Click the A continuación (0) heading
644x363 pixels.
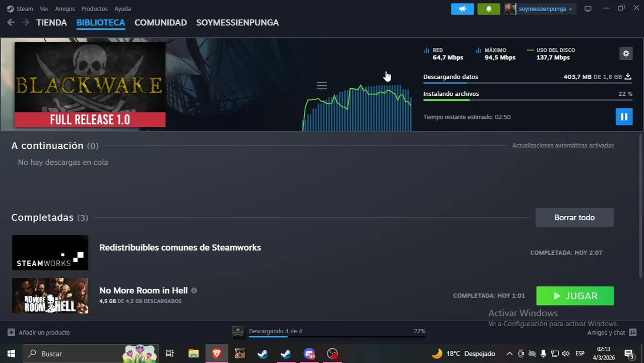point(55,146)
